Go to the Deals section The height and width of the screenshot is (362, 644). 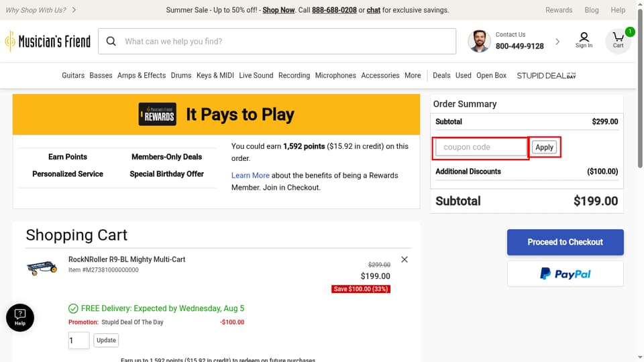[441, 76]
